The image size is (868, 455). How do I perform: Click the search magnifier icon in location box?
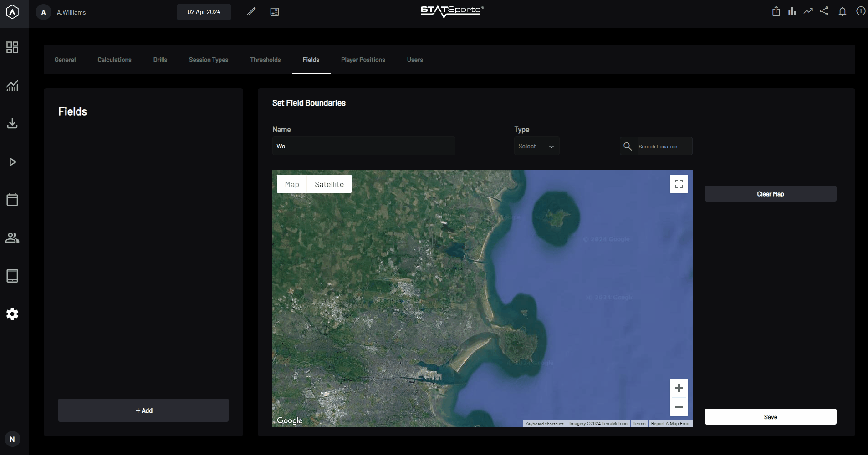coord(628,146)
